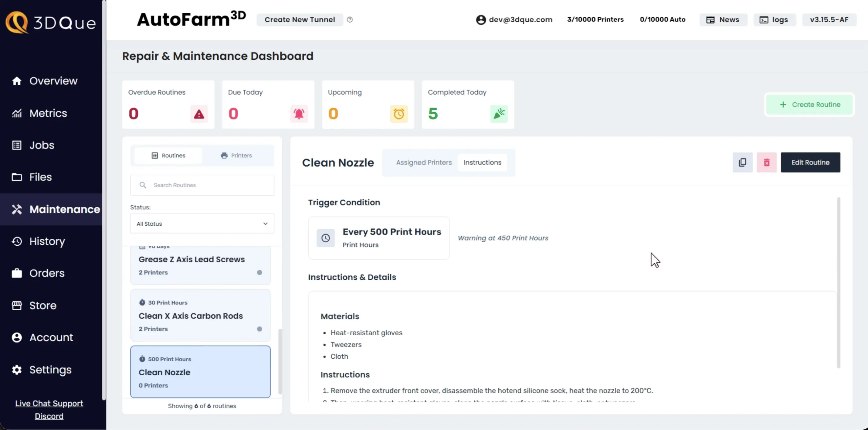Image resolution: width=868 pixels, height=430 pixels.
Task: Click the Files folder icon
Action: coord(17,177)
